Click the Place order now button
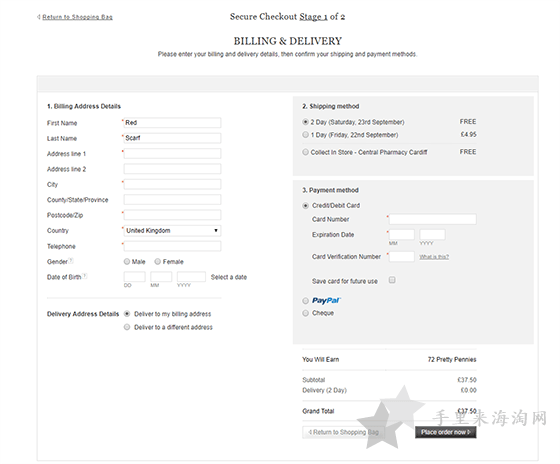This screenshot has height=464, width=560. (445, 432)
